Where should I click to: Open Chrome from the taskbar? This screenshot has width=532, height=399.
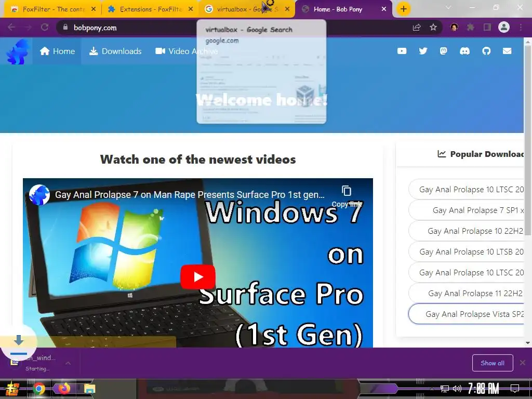(39, 389)
